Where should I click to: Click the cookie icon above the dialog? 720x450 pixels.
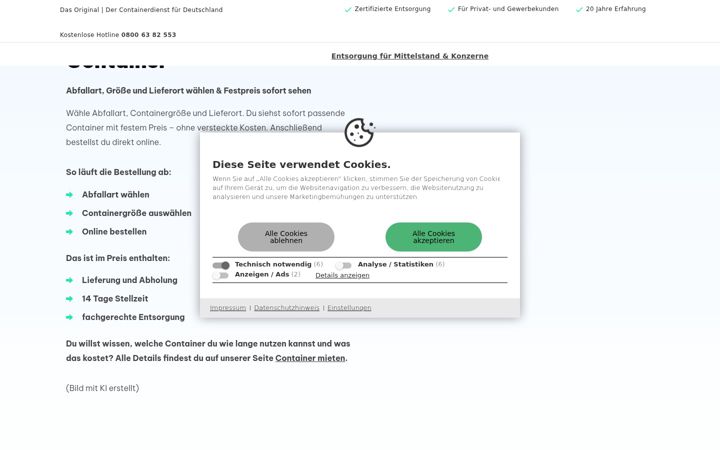[360, 132]
